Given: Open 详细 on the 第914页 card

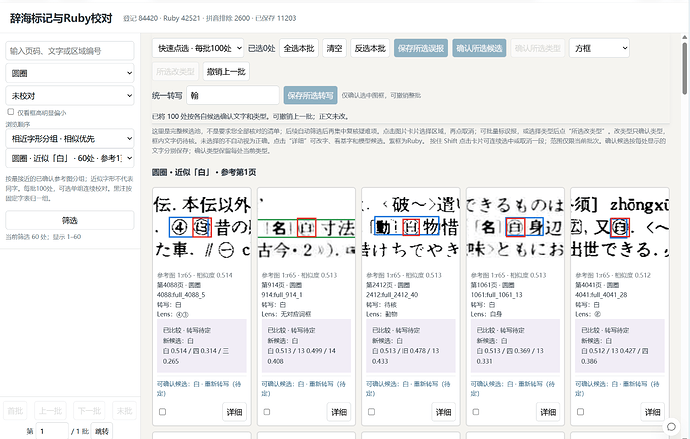Looking at the screenshot, I should tap(339, 412).
